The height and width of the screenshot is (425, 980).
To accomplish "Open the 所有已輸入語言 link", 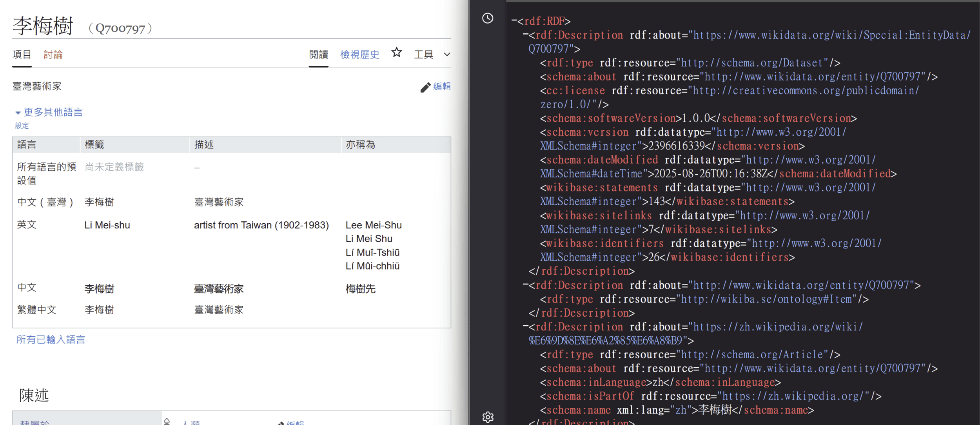I will point(51,339).
